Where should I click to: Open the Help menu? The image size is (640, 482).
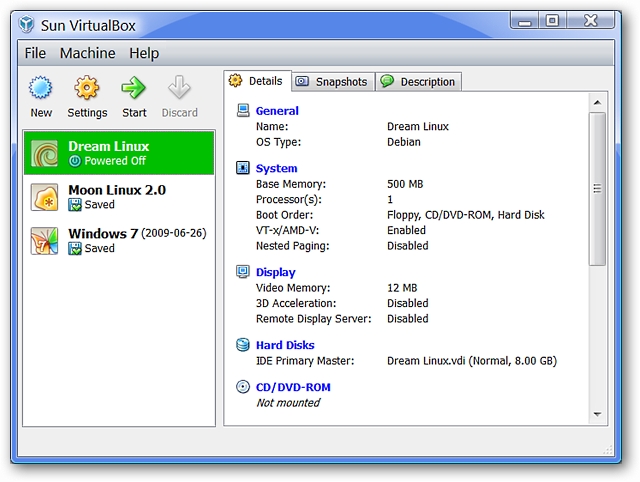point(144,53)
